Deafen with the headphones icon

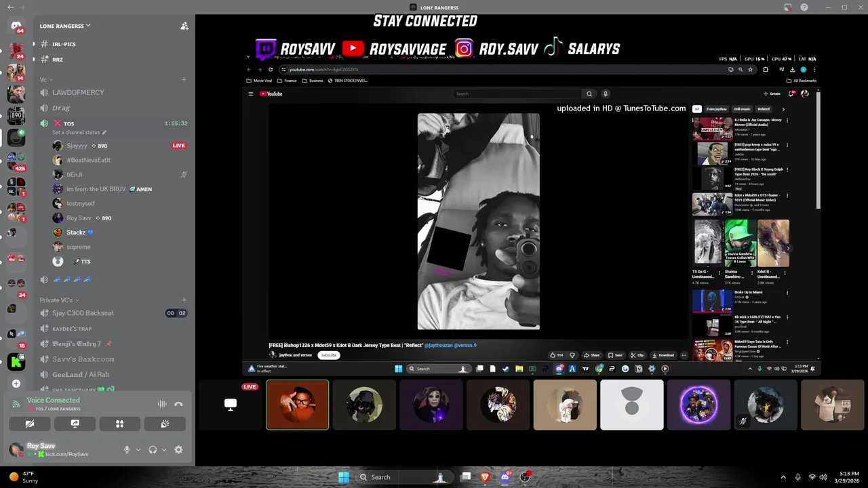click(x=153, y=449)
